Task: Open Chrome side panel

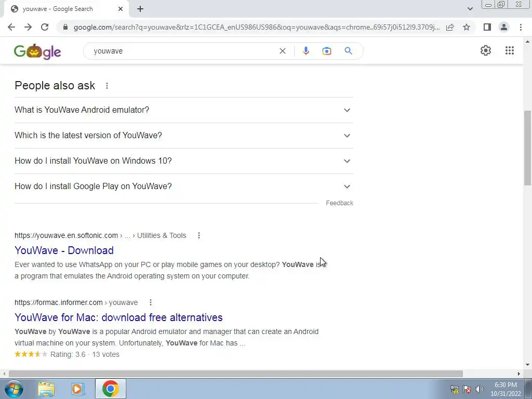Action: pos(487,27)
